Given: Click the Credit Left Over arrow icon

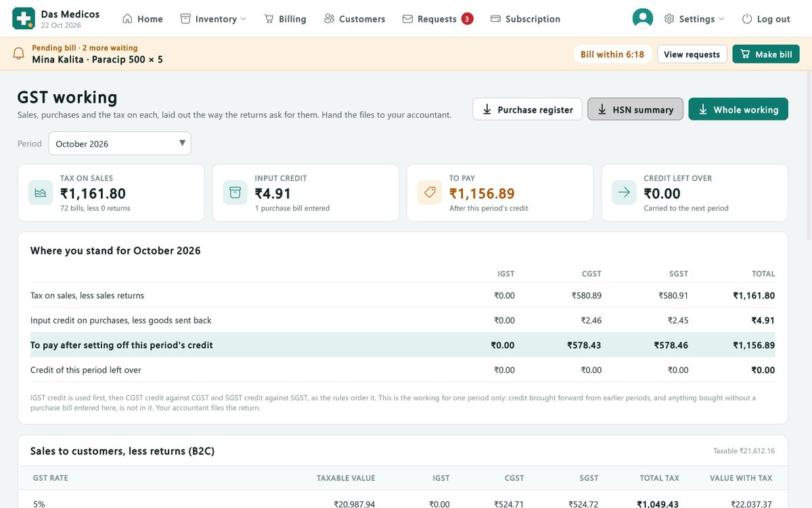Looking at the screenshot, I should (624, 192).
